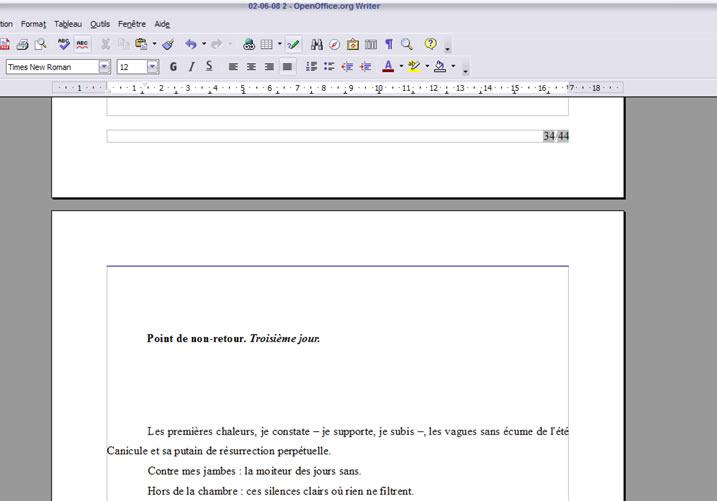Toggle underline with the S button

point(209,67)
